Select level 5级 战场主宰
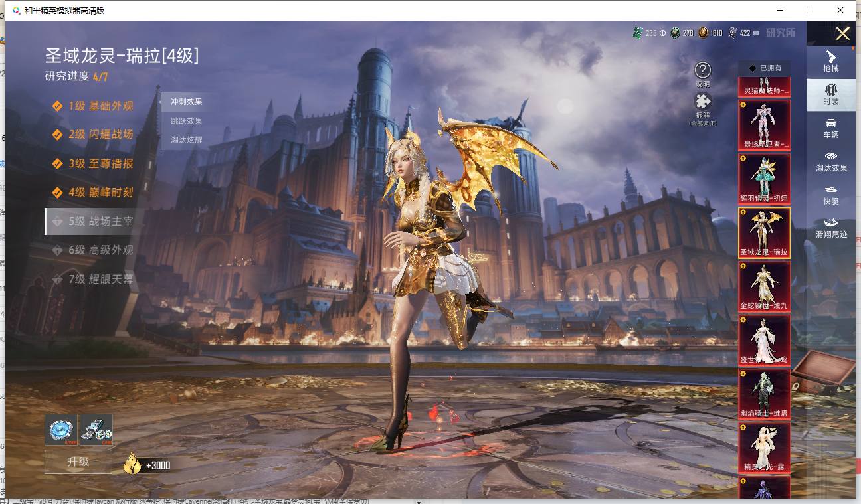 pyautogui.click(x=93, y=221)
